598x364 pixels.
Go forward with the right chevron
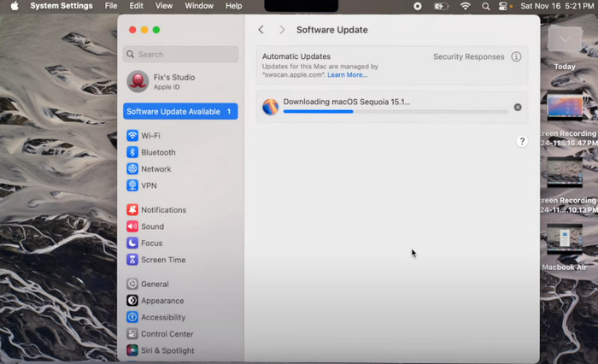[x=282, y=30]
